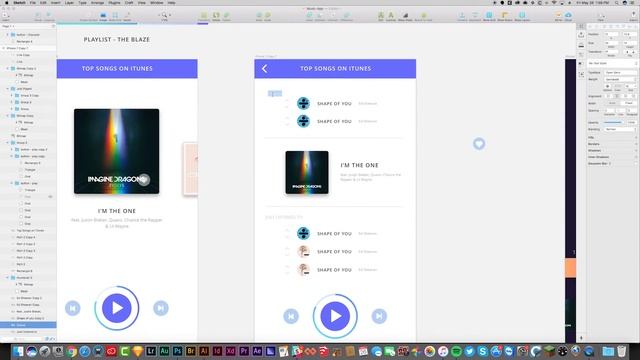Open the Weight dropdown in inspector
This screenshot has height=360, width=640.
[620, 79]
